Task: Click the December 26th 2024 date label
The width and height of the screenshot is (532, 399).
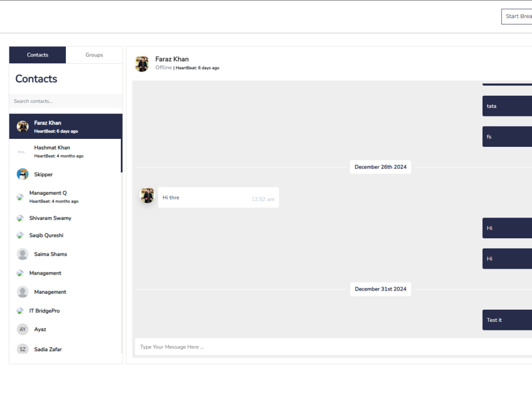Action: click(380, 167)
